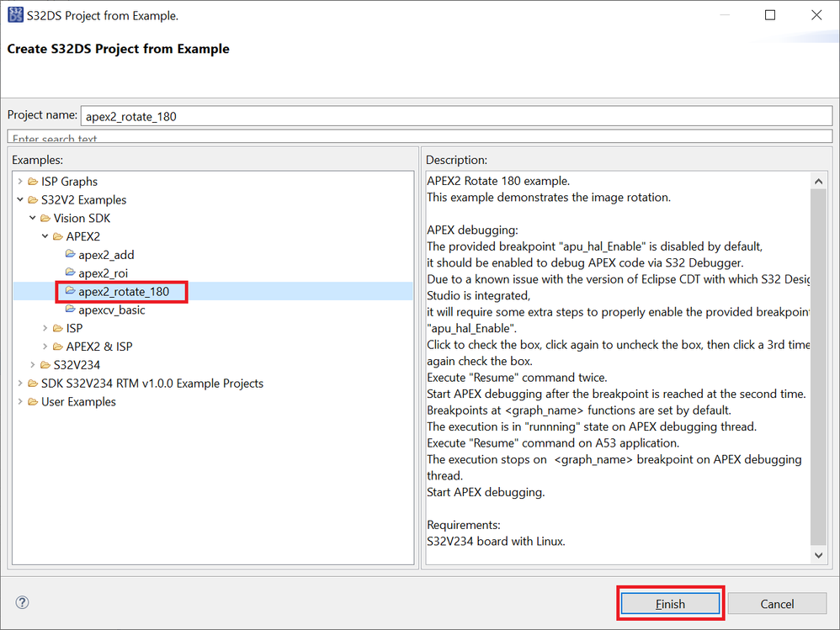Select the apex2_roi example

coord(103,273)
